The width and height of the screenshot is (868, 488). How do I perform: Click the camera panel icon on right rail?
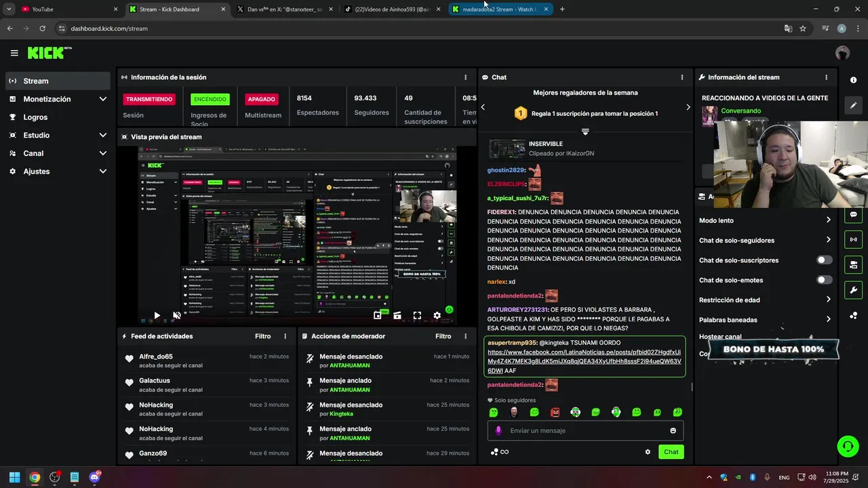click(853, 264)
